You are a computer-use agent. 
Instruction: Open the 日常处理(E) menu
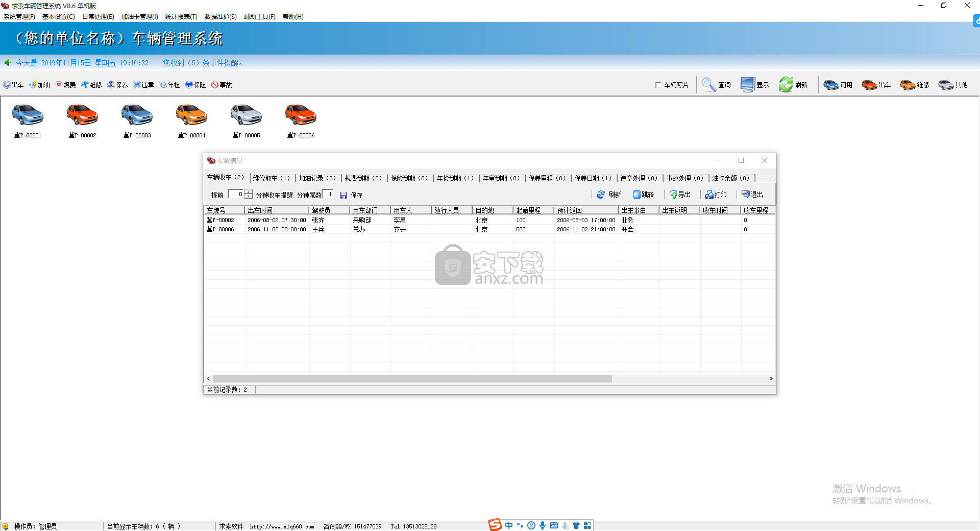click(x=98, y=17)
